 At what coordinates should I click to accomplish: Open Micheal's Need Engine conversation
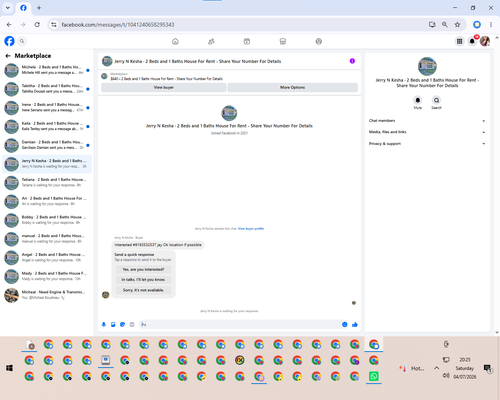pyautogui.click(x=47, y=295)
